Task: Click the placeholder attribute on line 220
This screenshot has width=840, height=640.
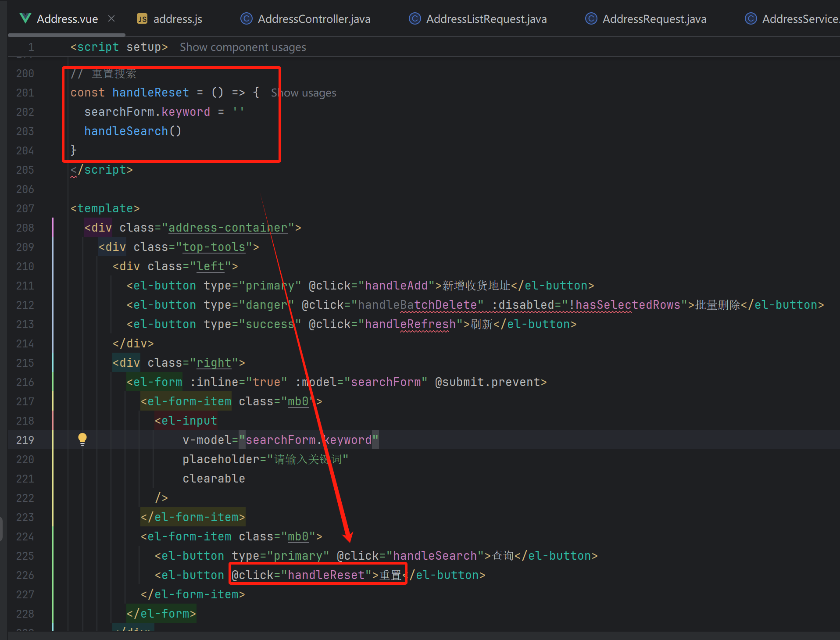Action: (x=265, y=459)
